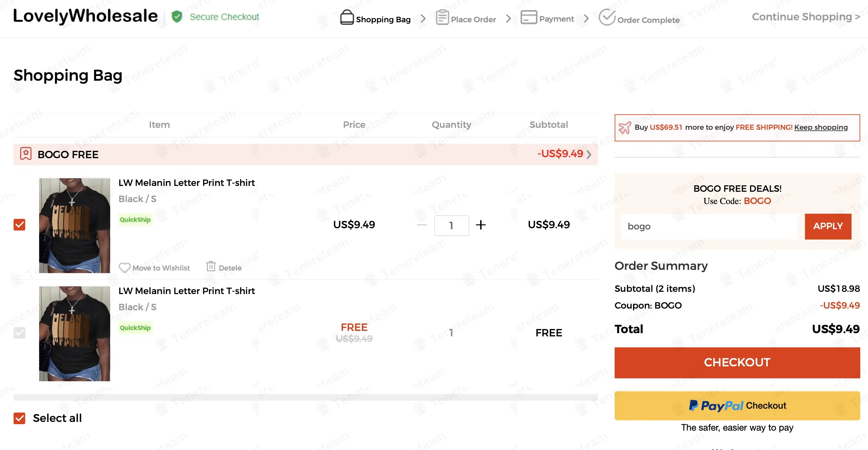Click the red CHECKOUT button
This screenshot has height=450, width=868.
tap(737, 363)
